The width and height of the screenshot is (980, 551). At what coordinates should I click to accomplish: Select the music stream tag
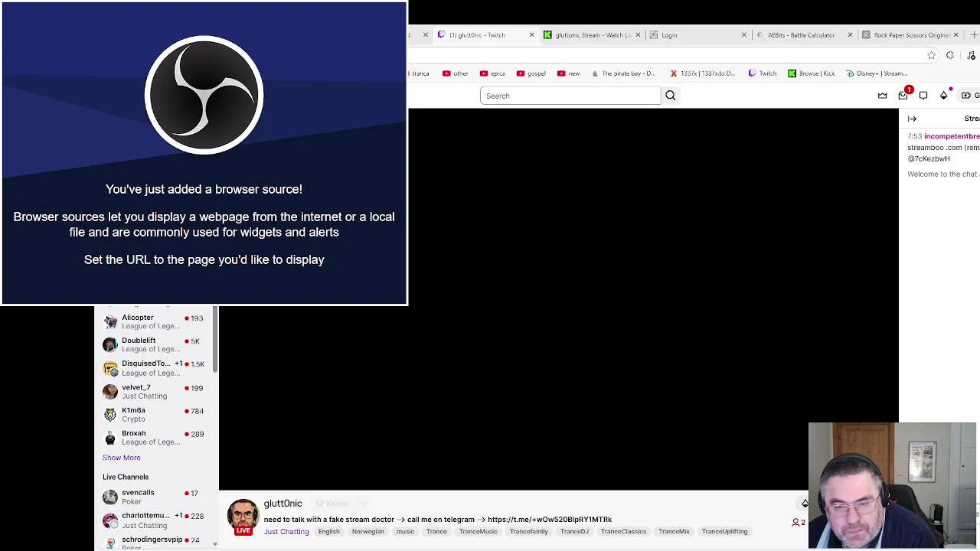405,531
